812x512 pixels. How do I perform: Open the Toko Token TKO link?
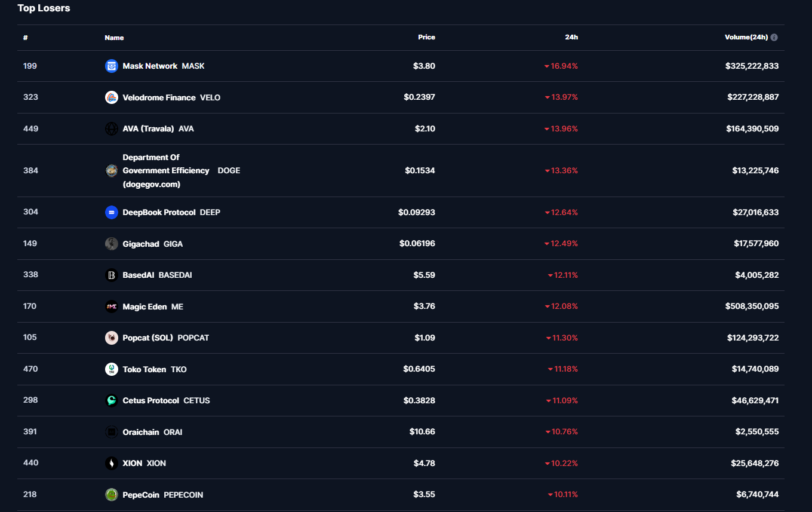[154, 369]
